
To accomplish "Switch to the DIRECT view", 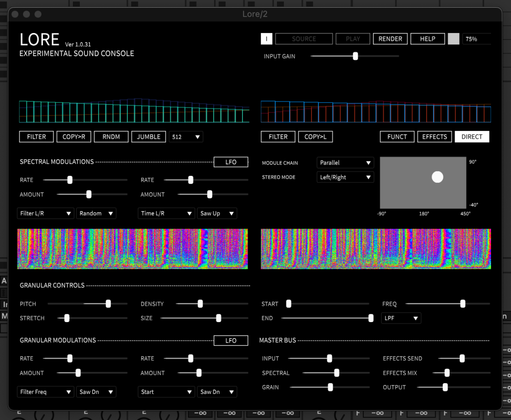I will 472,137.
